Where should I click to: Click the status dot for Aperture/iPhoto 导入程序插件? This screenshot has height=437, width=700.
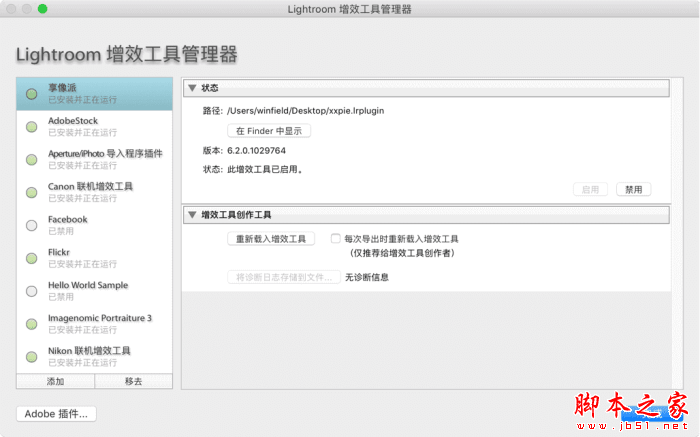[32, 159]
